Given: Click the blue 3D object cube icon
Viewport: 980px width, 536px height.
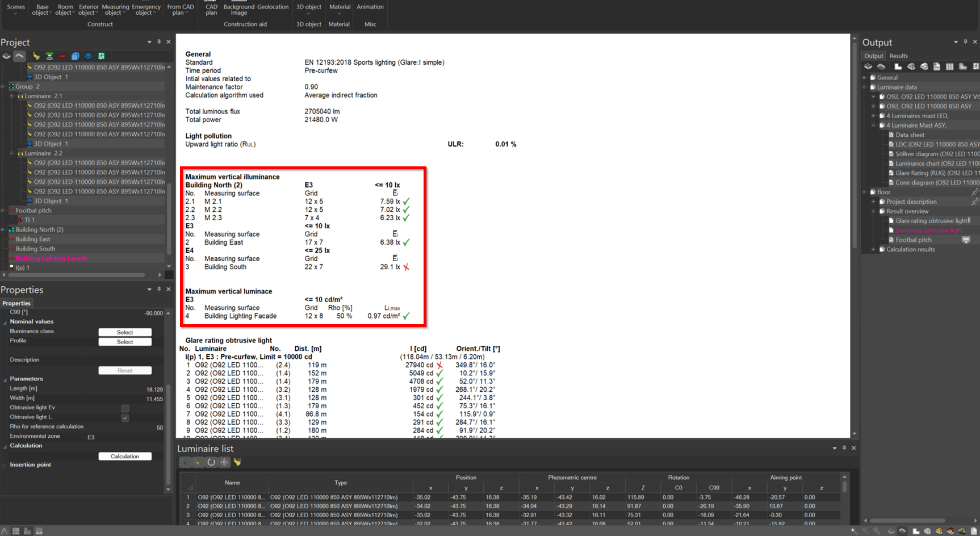Looking at the screenshot, I should click(x=75, y=56).
